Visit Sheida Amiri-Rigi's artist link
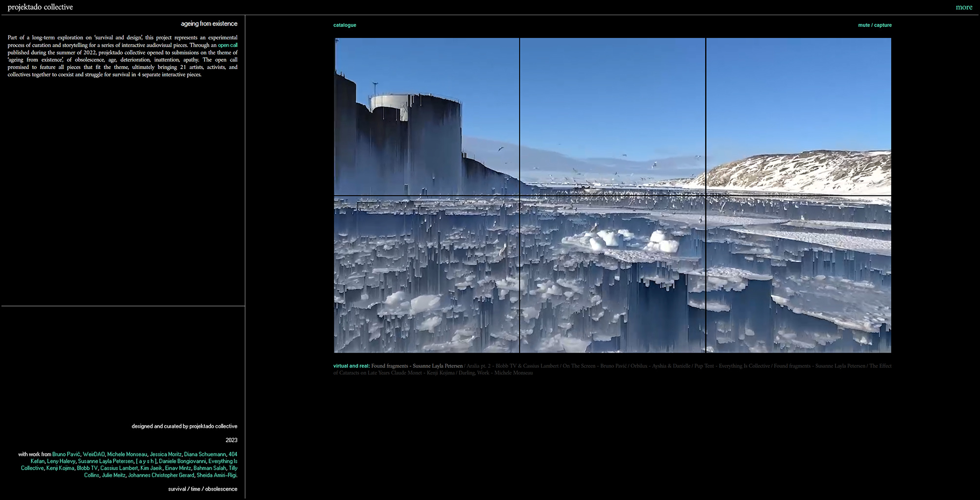This screenshot has height=500, width=980. click(217, 475)
